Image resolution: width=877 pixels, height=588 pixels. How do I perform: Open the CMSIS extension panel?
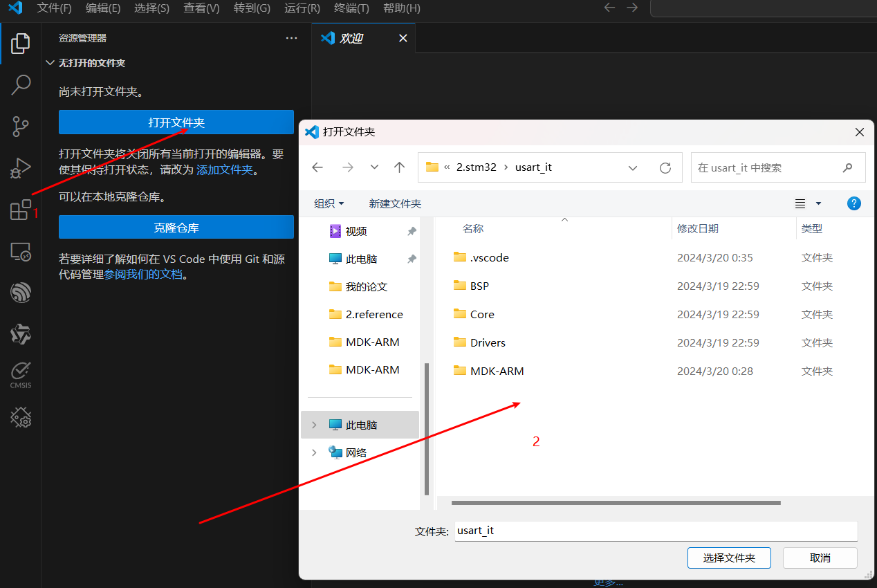(20, 375)
